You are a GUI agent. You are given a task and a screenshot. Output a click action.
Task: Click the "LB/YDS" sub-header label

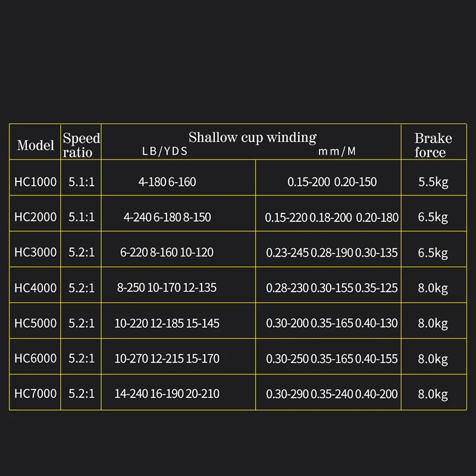tap(165, 151)
